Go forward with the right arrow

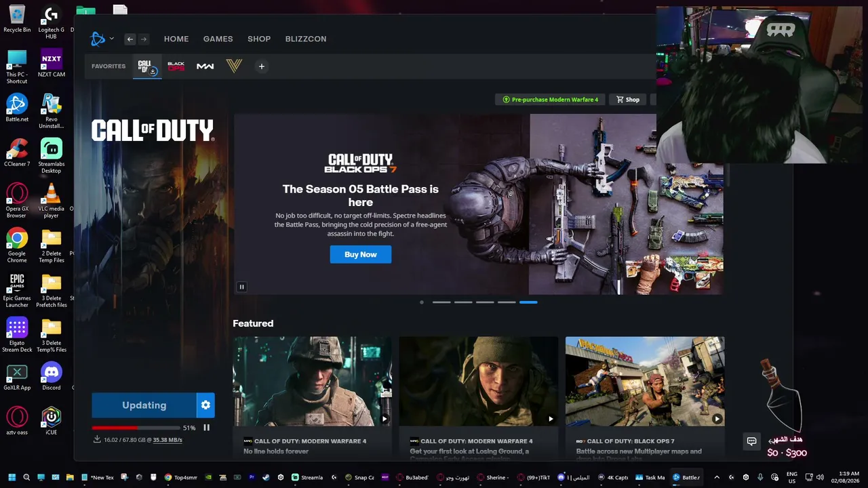(143, 39)
